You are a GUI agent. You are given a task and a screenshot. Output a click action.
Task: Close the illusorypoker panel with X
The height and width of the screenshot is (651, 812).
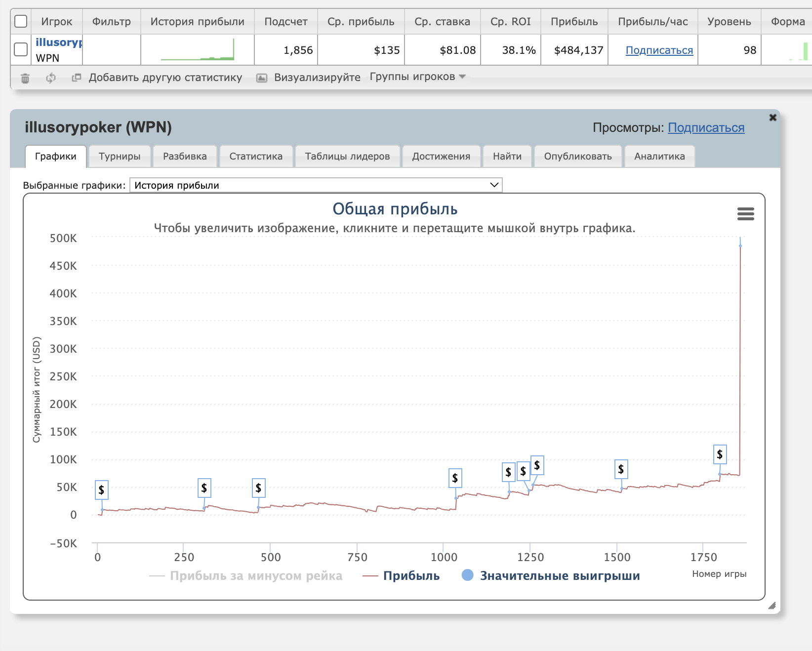pyautogui.click(x=772, y=118)
